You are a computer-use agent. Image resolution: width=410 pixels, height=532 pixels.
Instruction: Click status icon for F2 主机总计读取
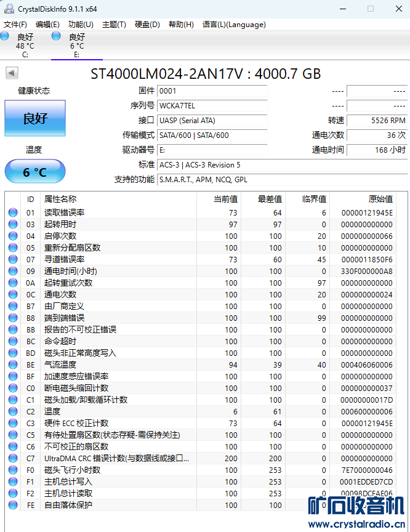click(13, 493)
